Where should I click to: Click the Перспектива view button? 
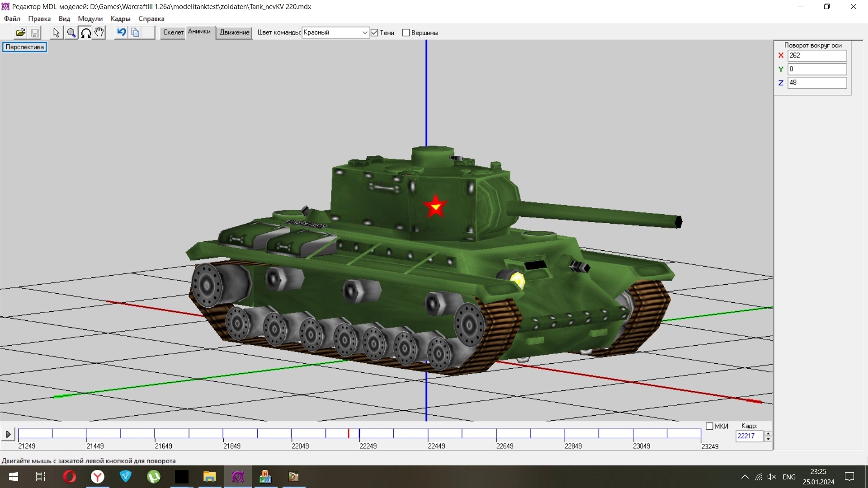tap(24, 47)
